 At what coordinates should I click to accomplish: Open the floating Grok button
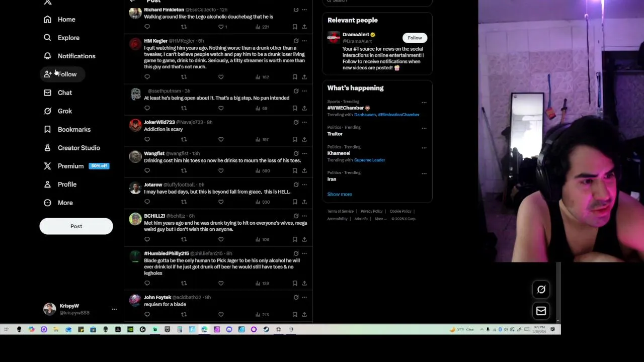click(541, 289)
